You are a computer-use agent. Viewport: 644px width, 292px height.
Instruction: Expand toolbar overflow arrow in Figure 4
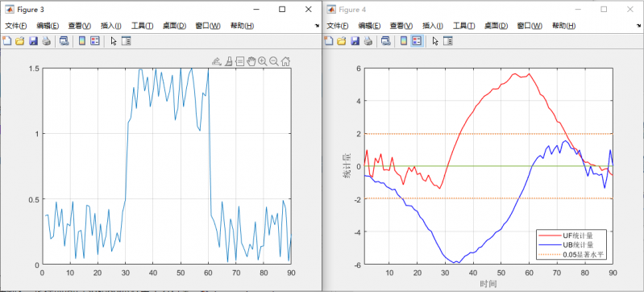point(639,26)
